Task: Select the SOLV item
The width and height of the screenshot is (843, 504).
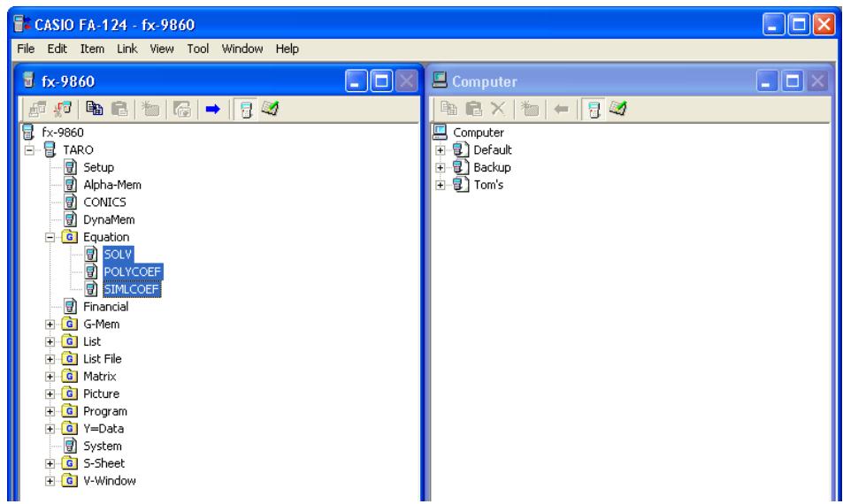Action: (118, 254)
